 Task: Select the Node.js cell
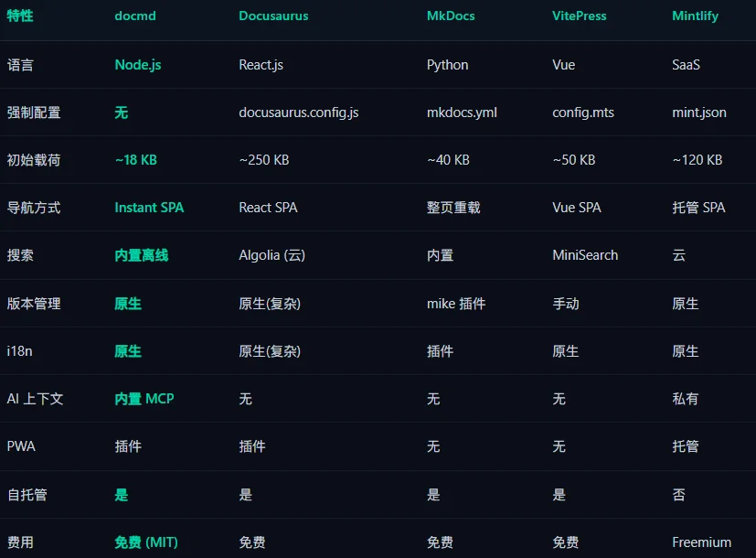click(x=138, y=65)
